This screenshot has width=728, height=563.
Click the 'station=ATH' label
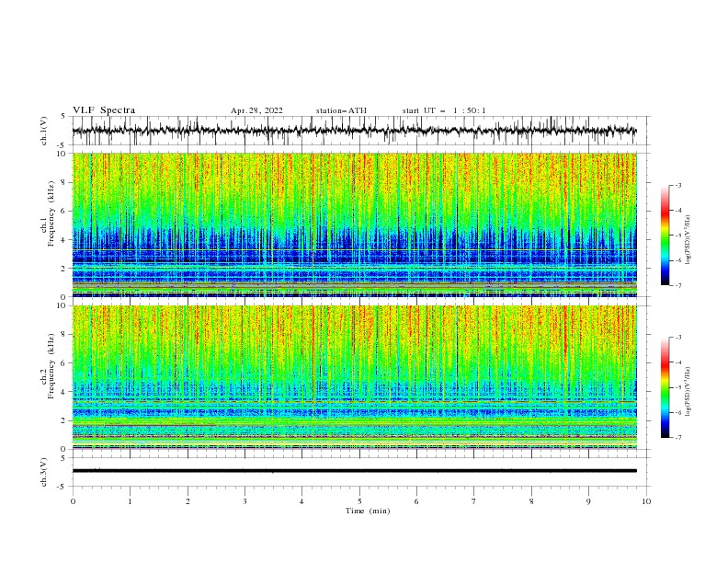pyautogui.click(x=341, y=110)
